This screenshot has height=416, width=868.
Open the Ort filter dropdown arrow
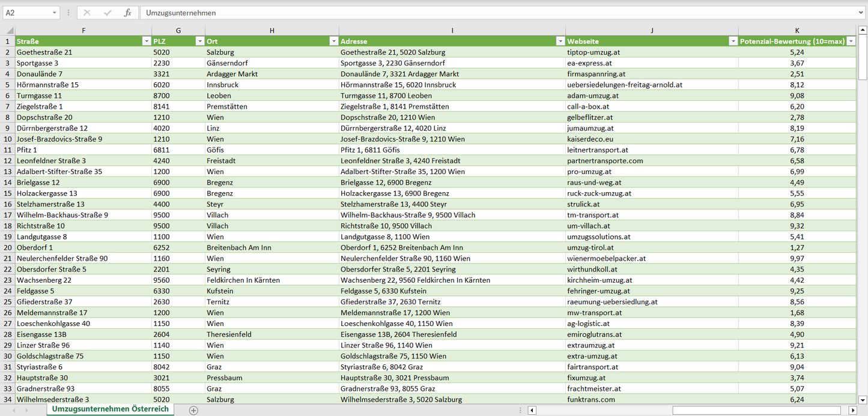[333, 41]
